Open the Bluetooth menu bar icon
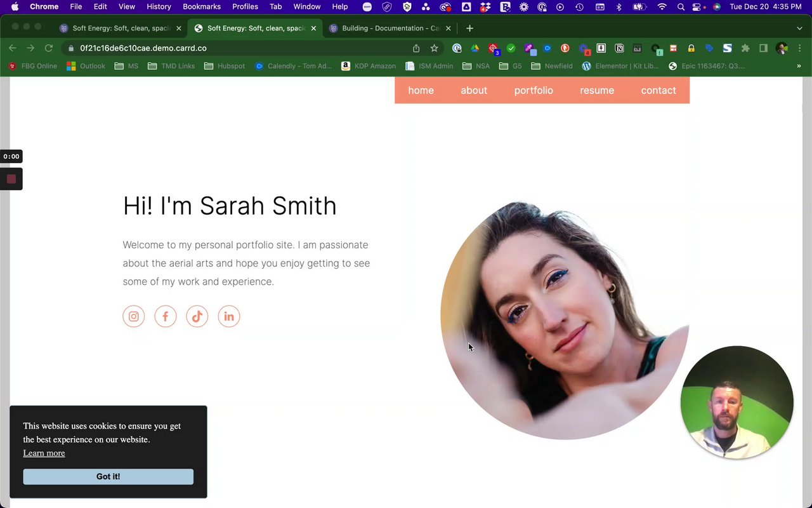 pyautogui.click(x=619, y=7)
